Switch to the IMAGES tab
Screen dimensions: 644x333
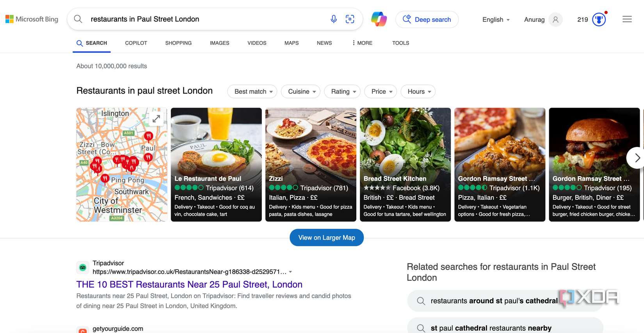pos(219,43)
